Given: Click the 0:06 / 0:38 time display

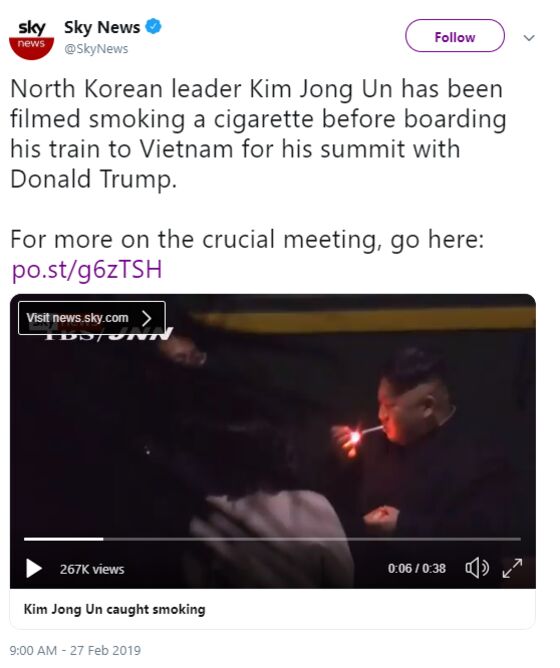Looking at the screenshot, I should pos(417,568).
